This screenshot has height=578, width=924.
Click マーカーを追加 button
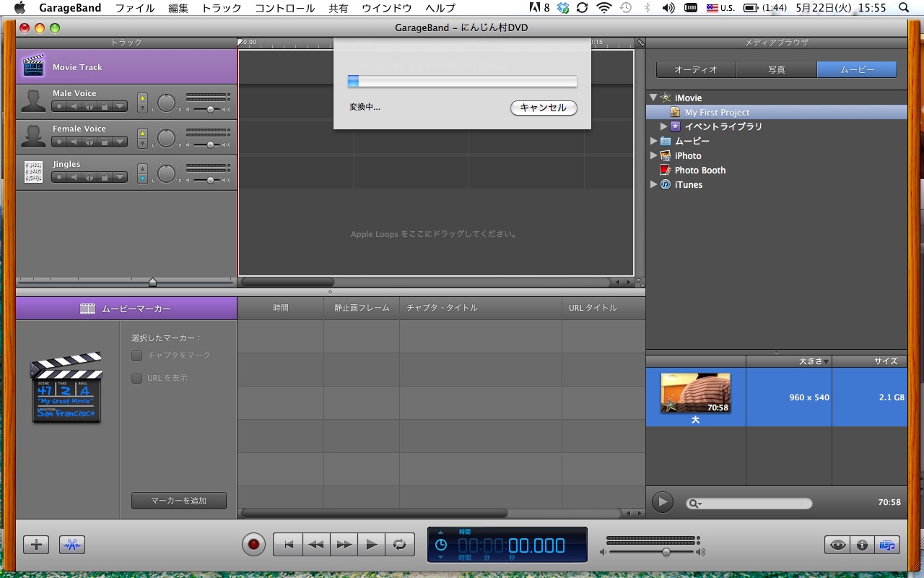click(x=179, y=501)
